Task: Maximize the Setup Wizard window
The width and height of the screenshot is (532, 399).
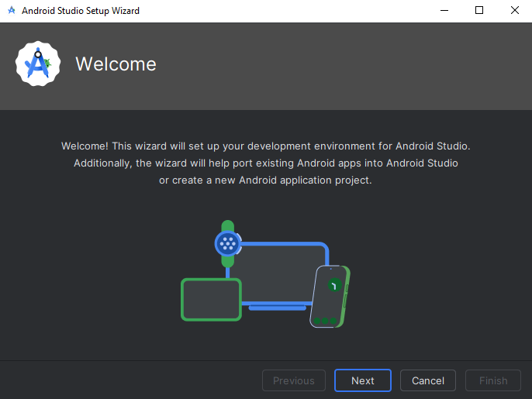Action: (x=479, y=11)
